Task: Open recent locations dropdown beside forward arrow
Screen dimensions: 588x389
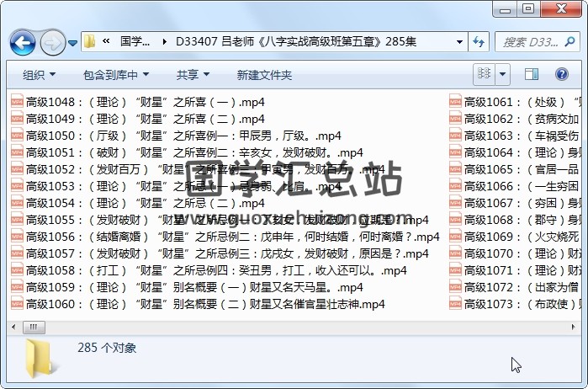Action: [73, 43]
